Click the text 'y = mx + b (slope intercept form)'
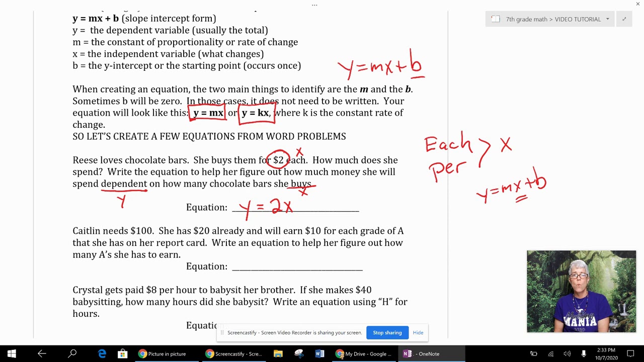 tap(144, 19)
